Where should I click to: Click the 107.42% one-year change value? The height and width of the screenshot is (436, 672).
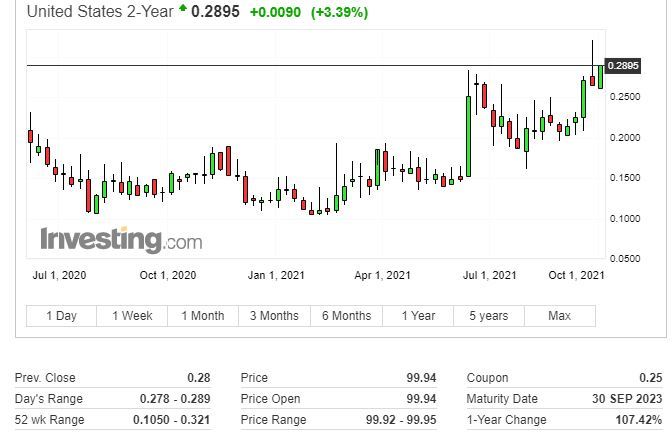[639, 420]
